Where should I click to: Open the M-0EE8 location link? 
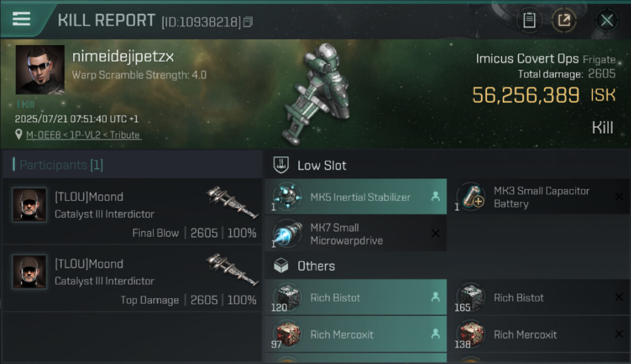point(83,135)
